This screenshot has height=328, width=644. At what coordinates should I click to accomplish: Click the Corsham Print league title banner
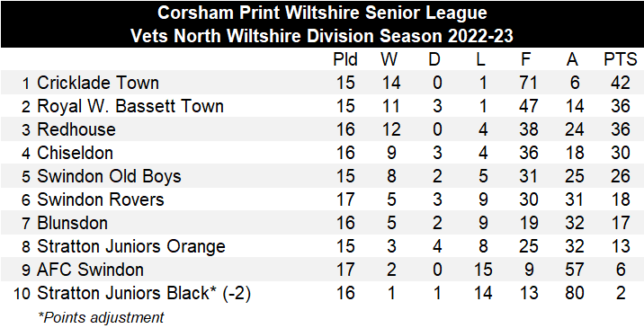[x=322, y=23]
